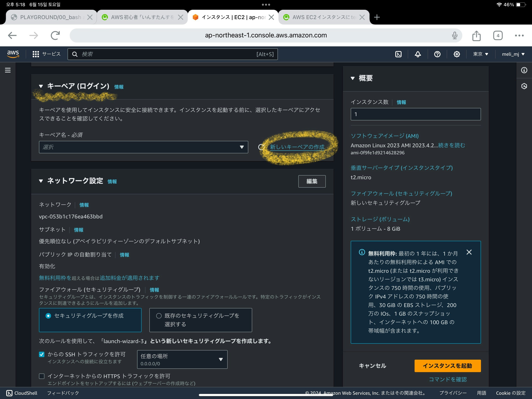532x399 pixels.
Task: Open the AWS settings gear icon
Action: pyautogui.click(x=456, y=54)
